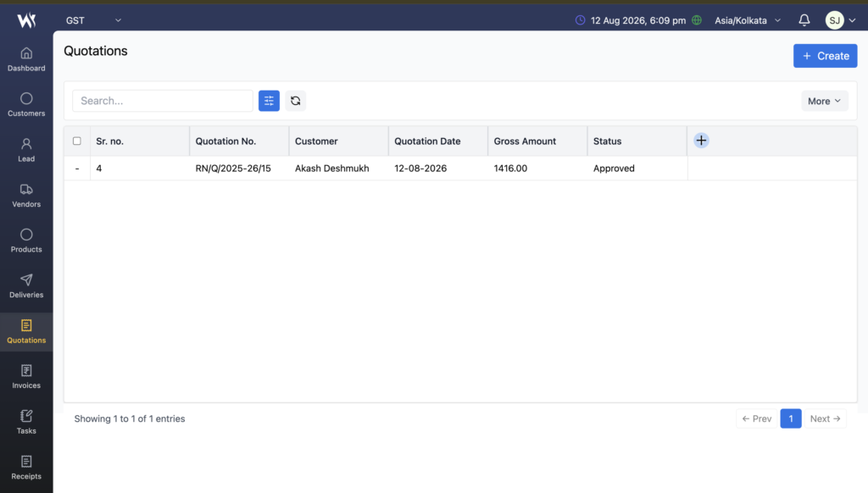Click the Prev pagination button
868x493 pixels.
tap(757, 418)
